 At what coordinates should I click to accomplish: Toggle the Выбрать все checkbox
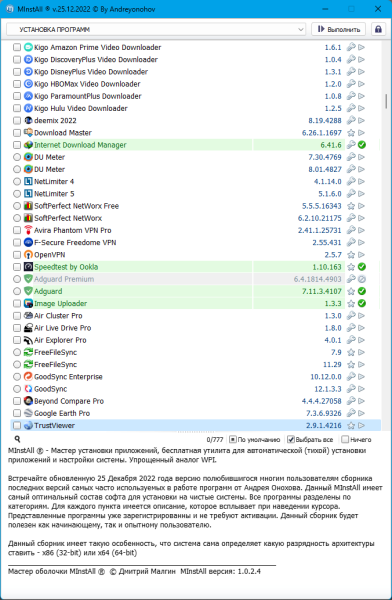(x=291, y=439)
